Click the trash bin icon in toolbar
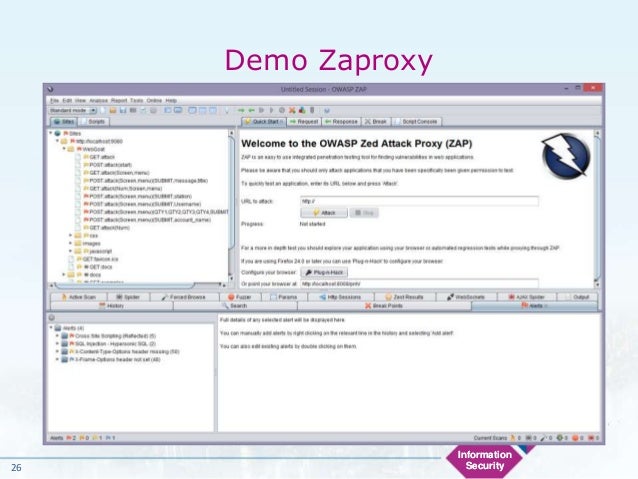The image size is (638, 479). (312, 110)
